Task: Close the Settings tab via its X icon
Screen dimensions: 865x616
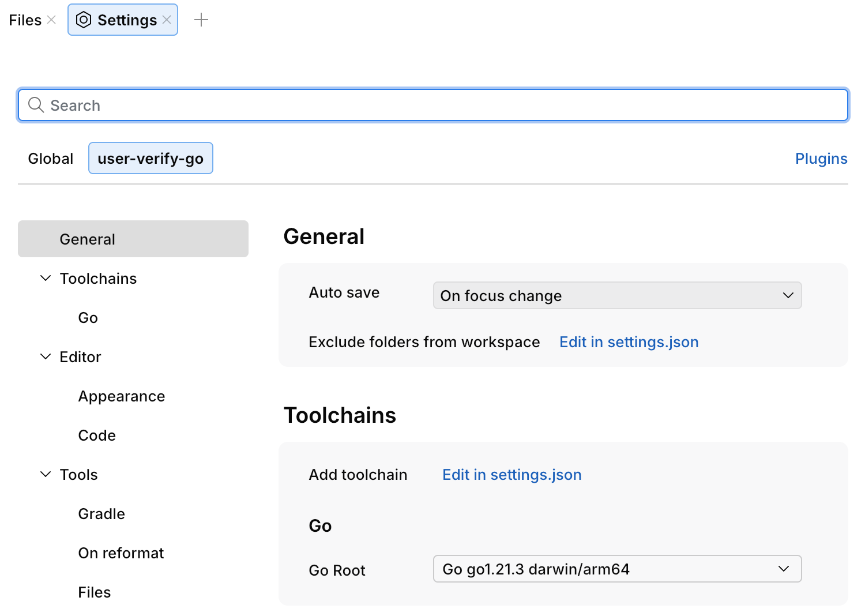Action: [x=167, y=19]
